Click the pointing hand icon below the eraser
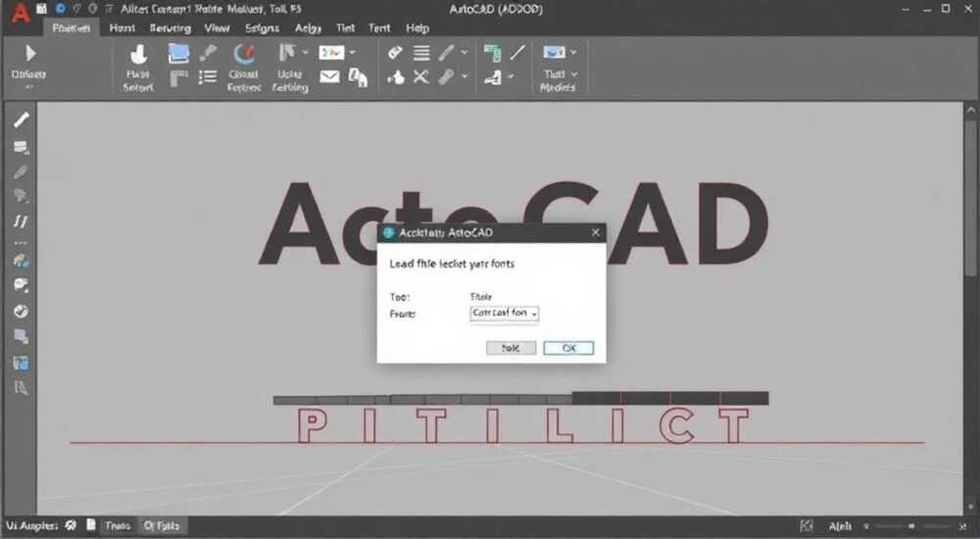This screenshot has width=980, height=539. 396,77
